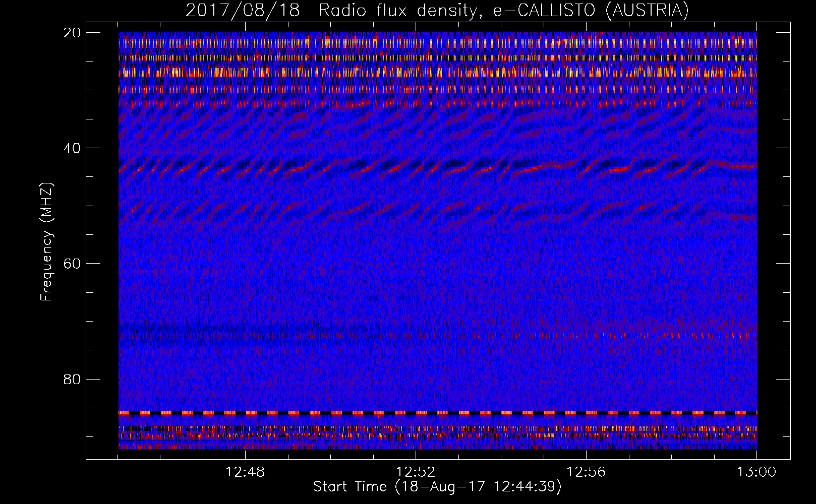
Task: Click the '80' frequency tick label
Action: tap(72, 379)
